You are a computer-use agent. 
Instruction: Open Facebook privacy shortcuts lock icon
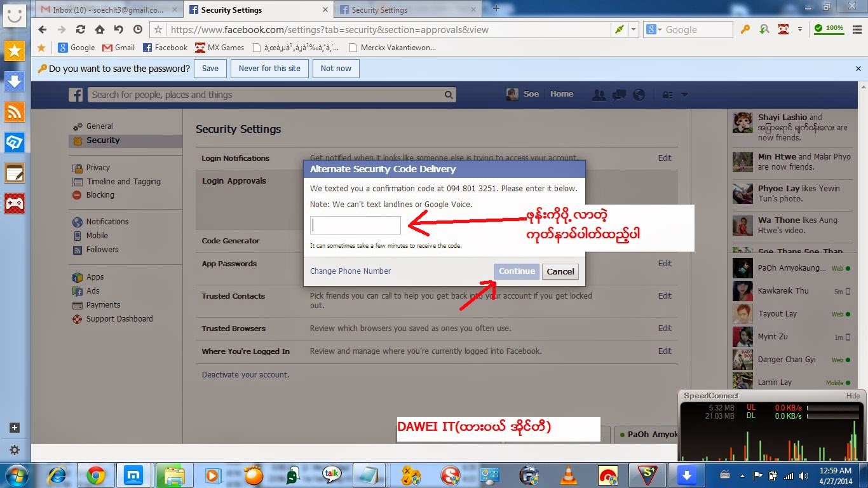[667, 95]
